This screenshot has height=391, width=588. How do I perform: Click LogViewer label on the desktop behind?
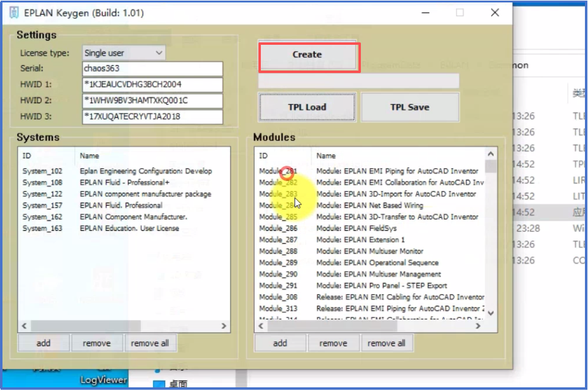pos(104,380)
